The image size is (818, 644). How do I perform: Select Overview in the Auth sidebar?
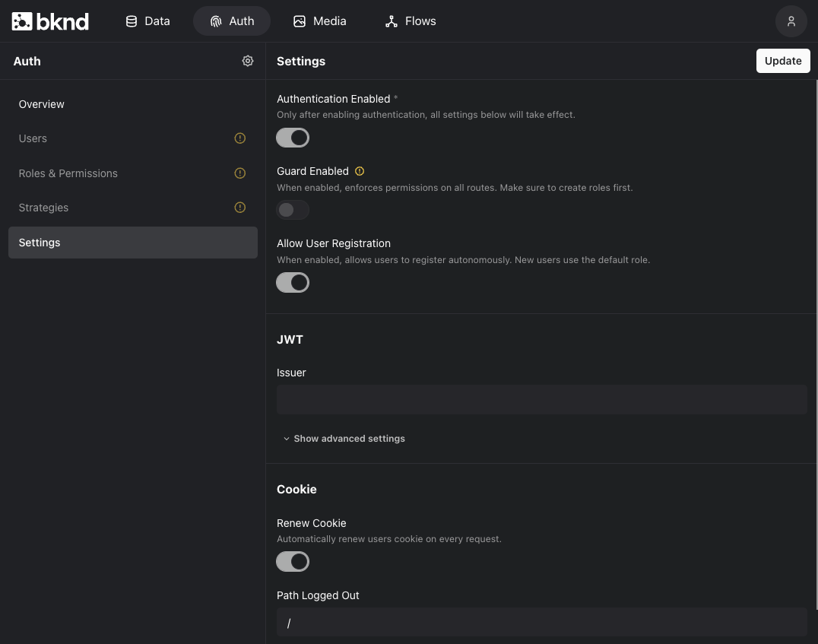pos(133,104)
